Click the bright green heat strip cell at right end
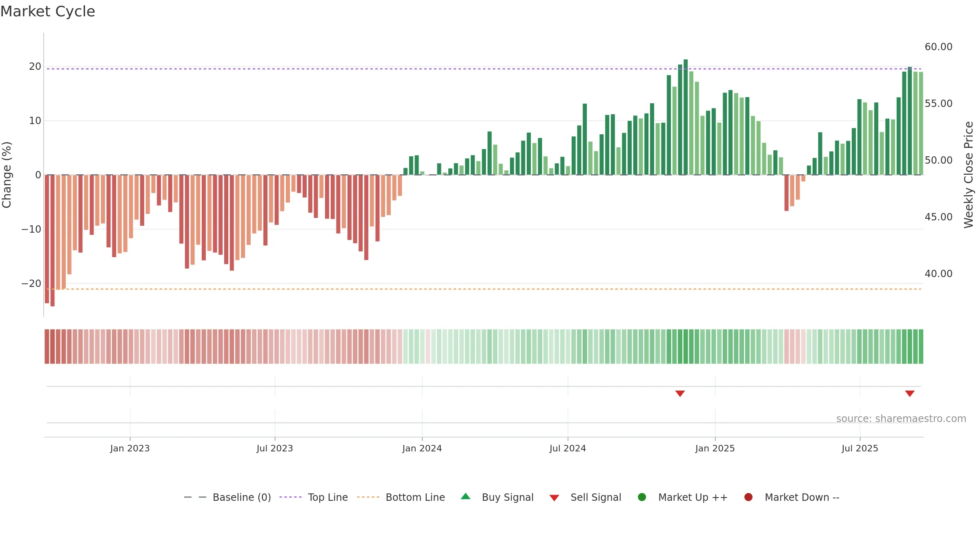 tap(921, 347)
